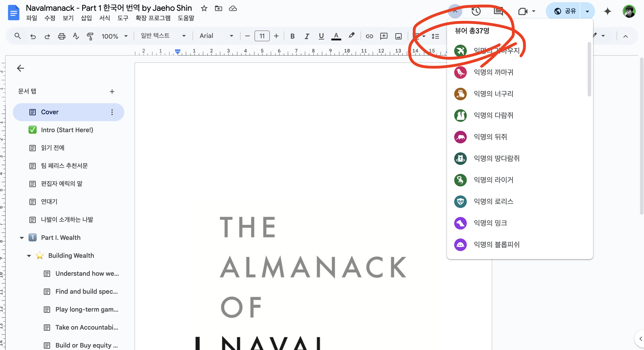Activate the paint format tool

click(x=90, y=36)
